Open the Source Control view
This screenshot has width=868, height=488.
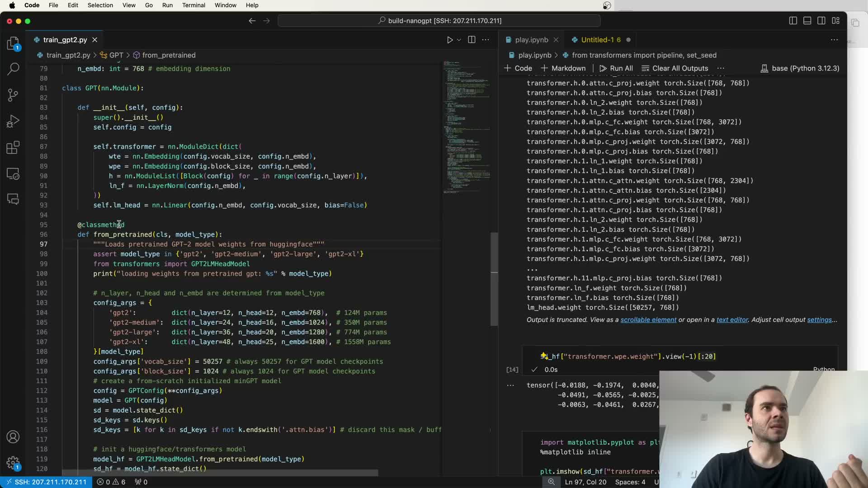pos(13,95)
